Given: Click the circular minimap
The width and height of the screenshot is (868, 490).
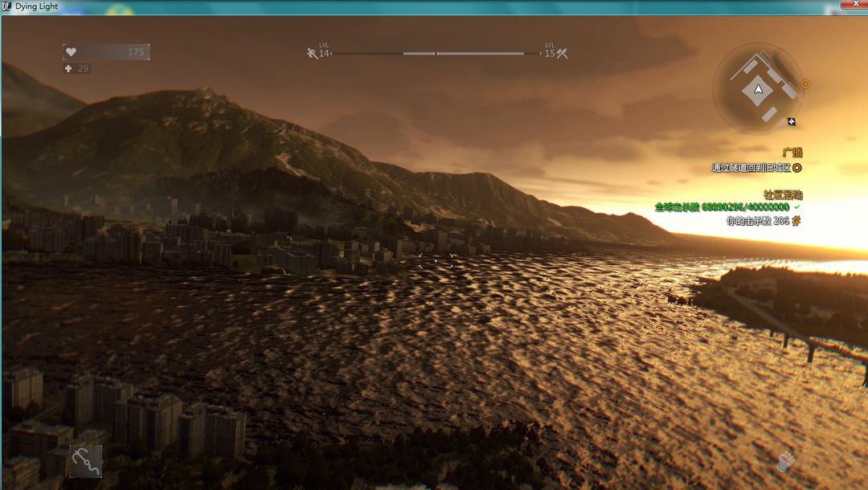Looking at the screenshot, I should coord(759,88).
